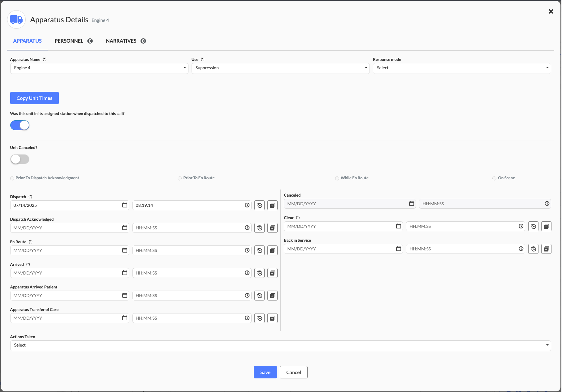Click the Copy Unit Times button
Screen dimensions: 562x392
point(34,98)
